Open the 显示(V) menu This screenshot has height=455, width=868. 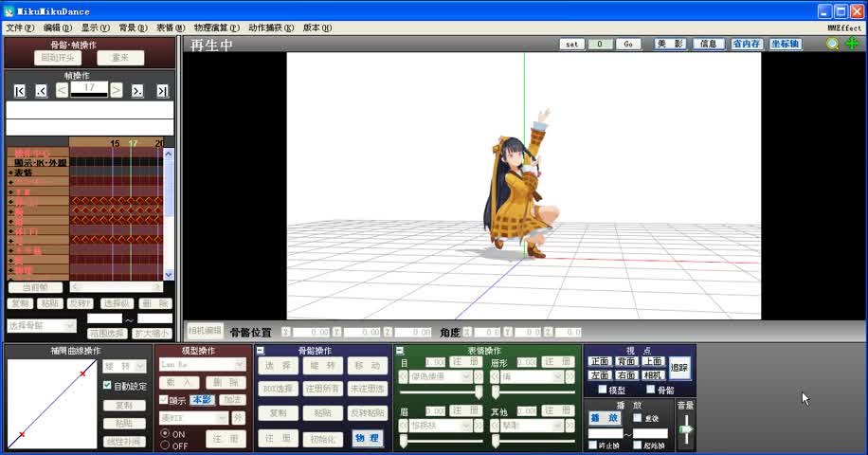(x=95, y=27)
